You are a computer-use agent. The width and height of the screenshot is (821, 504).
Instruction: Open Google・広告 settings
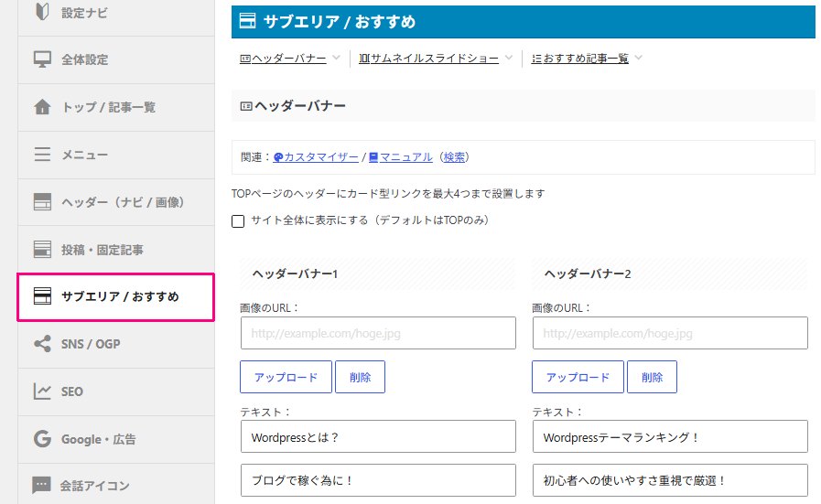[x=116, y=439]
